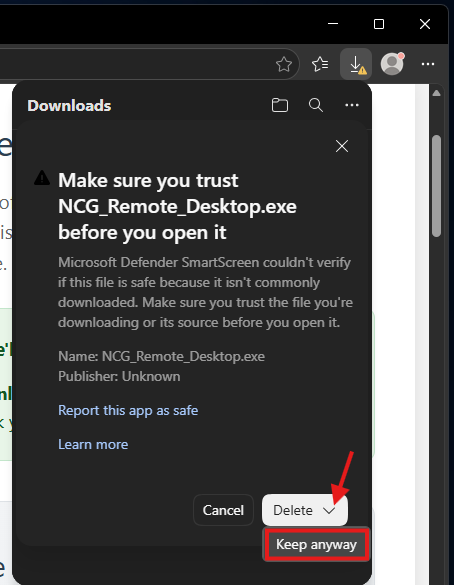Image resolution: width=454 pixels, height=585 pixels.
Task: Open the Learn more link
Action: (93, 444)
